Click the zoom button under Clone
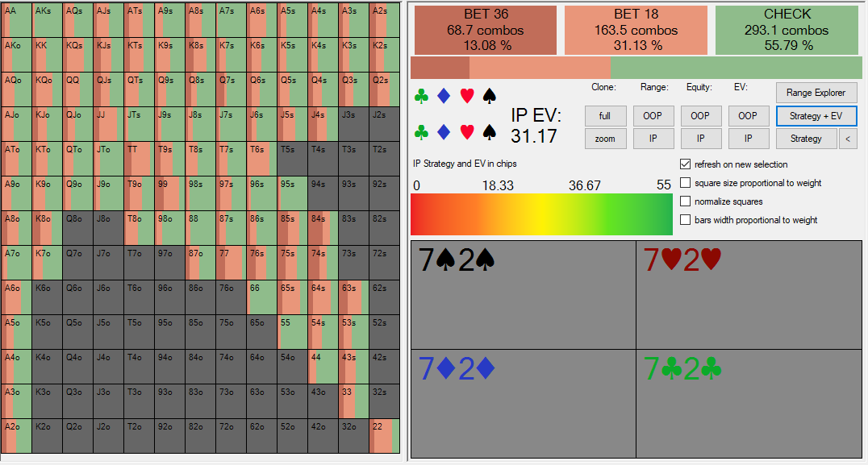 click(x=605, y=139)
